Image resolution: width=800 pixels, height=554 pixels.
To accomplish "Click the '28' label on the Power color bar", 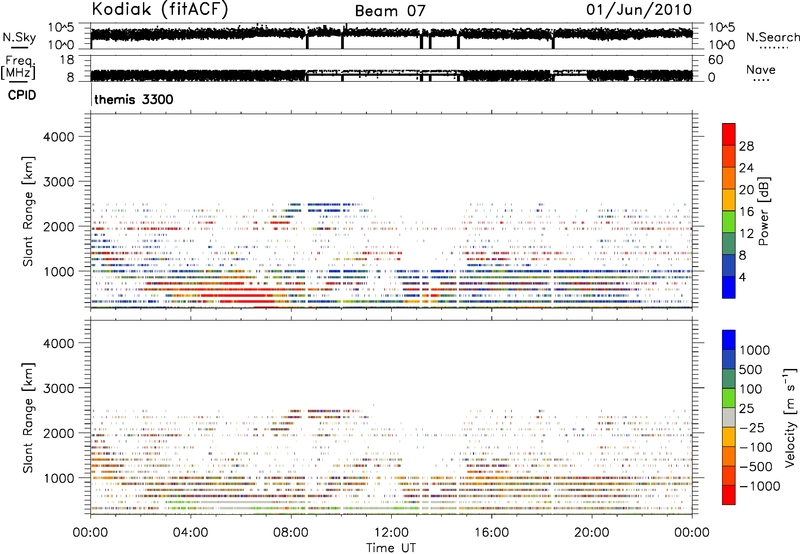I will [x=746, y=146].
